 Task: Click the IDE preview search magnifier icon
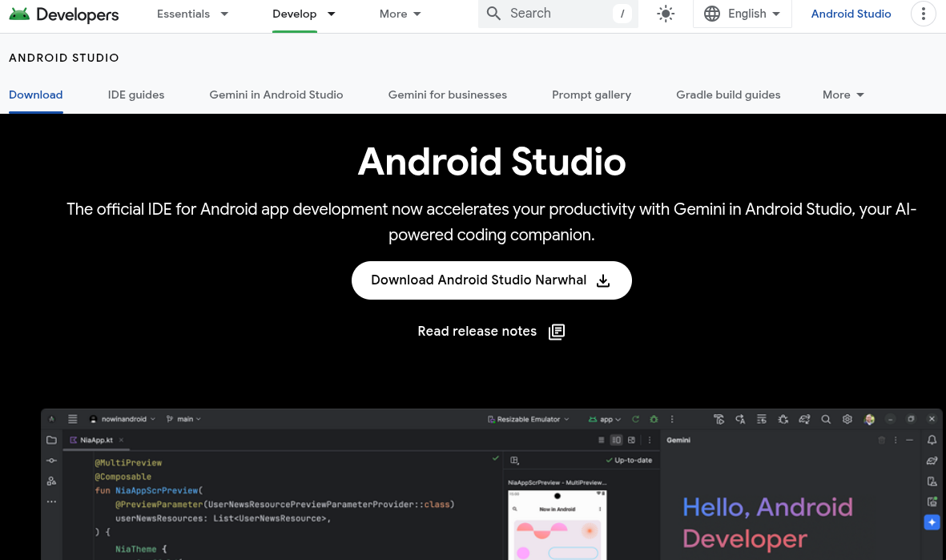coord(826,419)
